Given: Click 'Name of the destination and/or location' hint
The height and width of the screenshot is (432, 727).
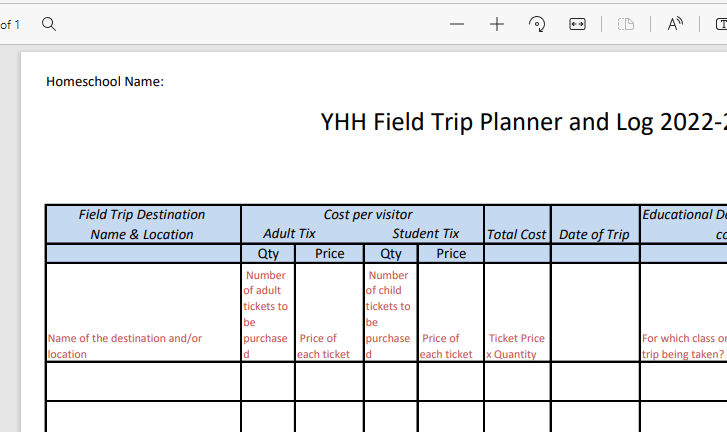Looking at the screenshot, I should click(x=125, y=346).
